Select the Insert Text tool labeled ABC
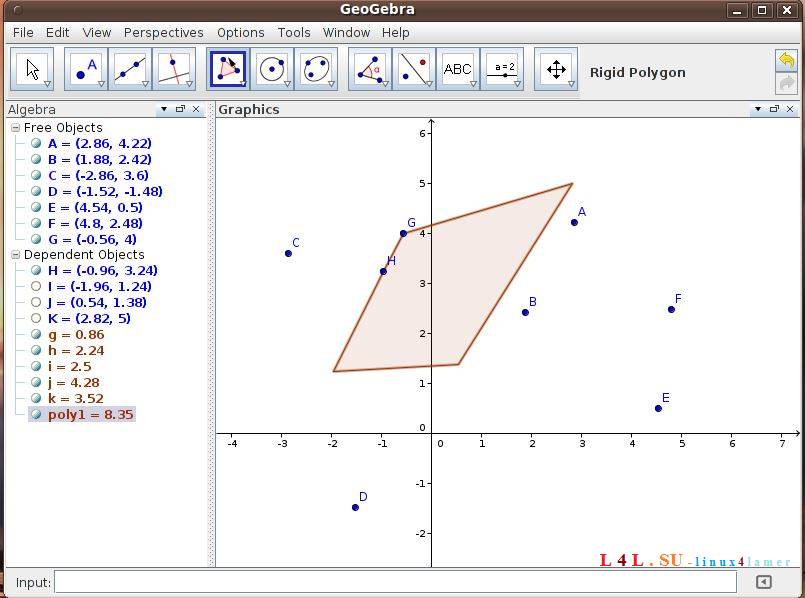Screen dimensions: 805x598 tap(458, 68)
